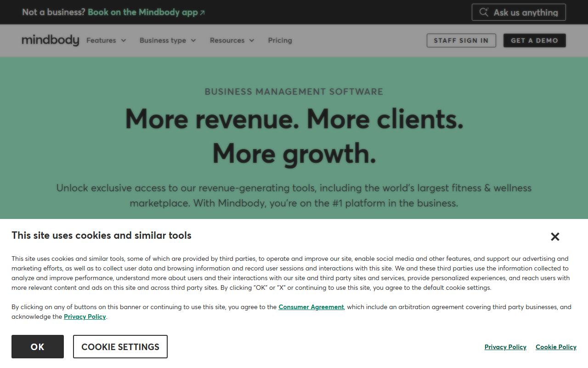Image resolution: width=588 pixels, height=368 pixels.
Task: Click the sparkle chat icon in Ask us anything
Action: 484,12
